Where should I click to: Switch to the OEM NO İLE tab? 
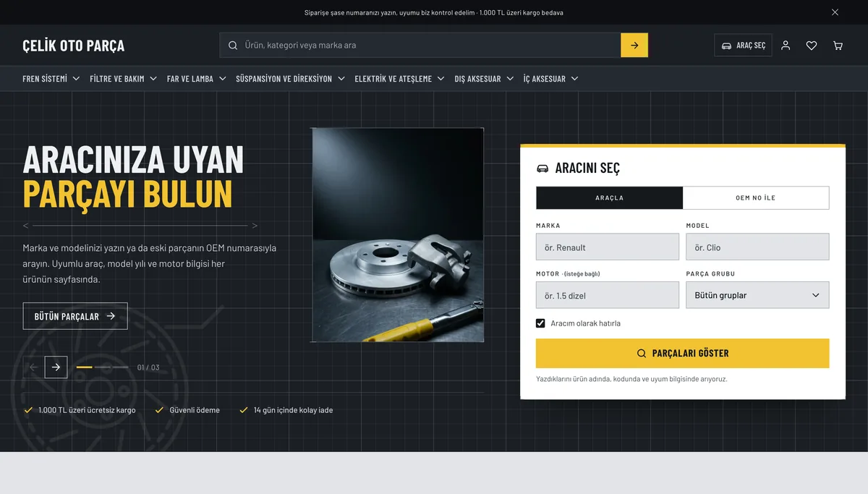click(756, 197)
